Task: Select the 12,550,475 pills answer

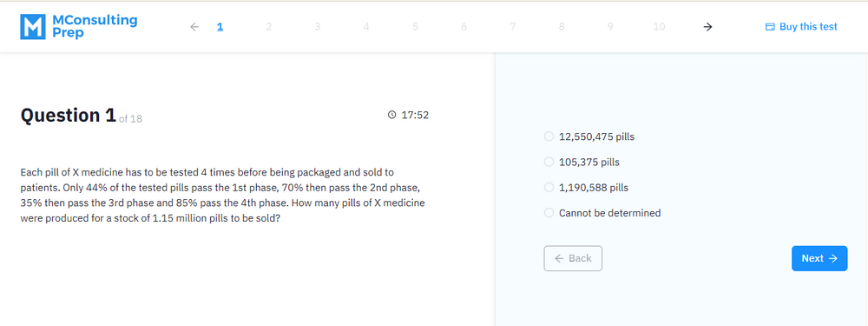Action: click(x=589, y=136)
